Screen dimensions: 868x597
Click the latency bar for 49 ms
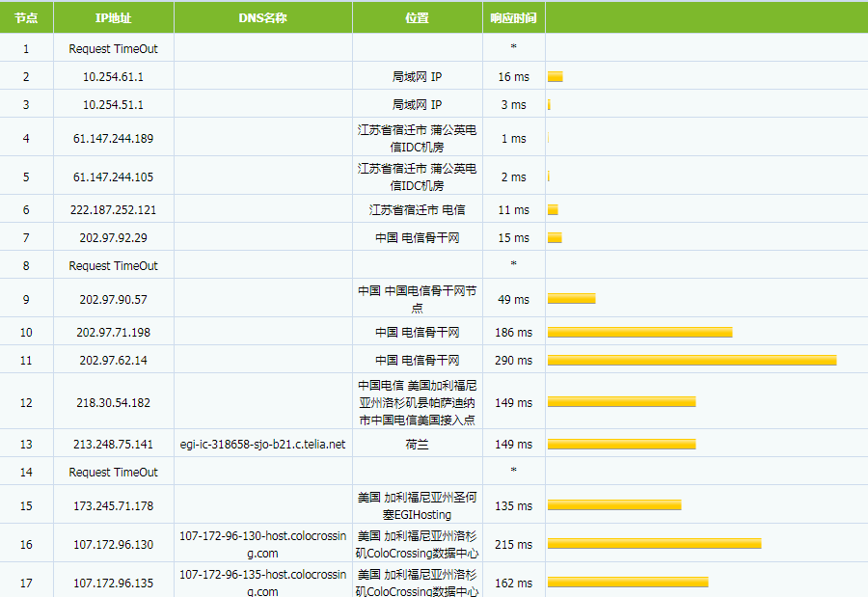tap(571, 299)
